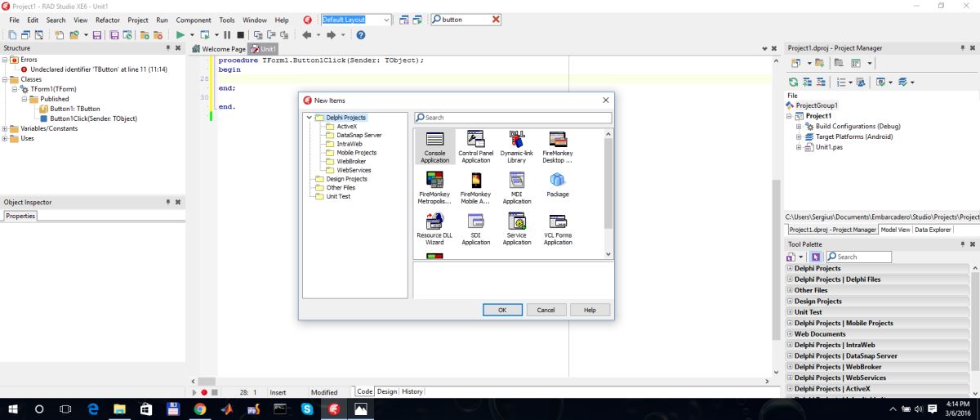This screenshot has width=980, height=420.
Task: Click the Help question mark toolbar icon
Action: pos(360,35)
